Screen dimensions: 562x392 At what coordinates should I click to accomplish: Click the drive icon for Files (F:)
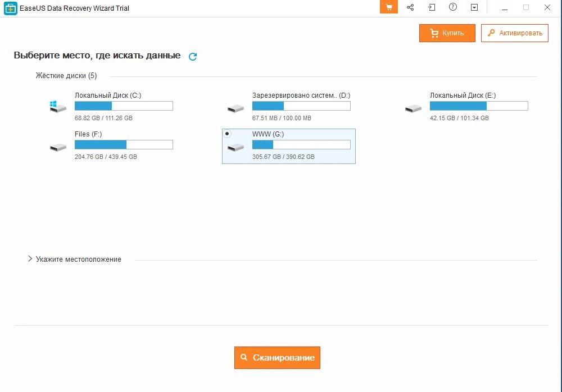[58, 147]
